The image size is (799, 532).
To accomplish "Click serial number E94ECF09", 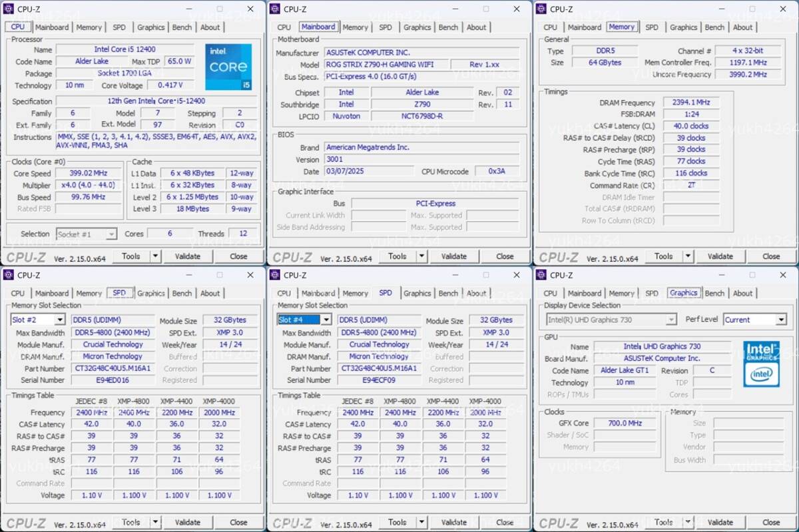I will pyautogui.click(x=379, y=380).
